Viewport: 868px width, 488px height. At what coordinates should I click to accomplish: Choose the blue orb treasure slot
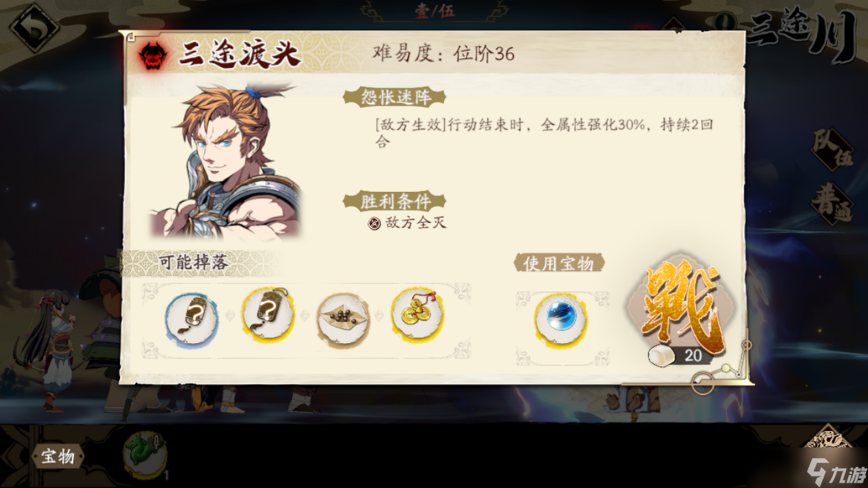[x=561, y=319]
